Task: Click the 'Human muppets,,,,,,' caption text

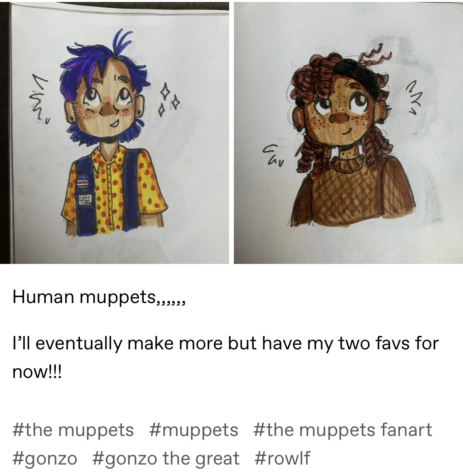Action: 99,297
